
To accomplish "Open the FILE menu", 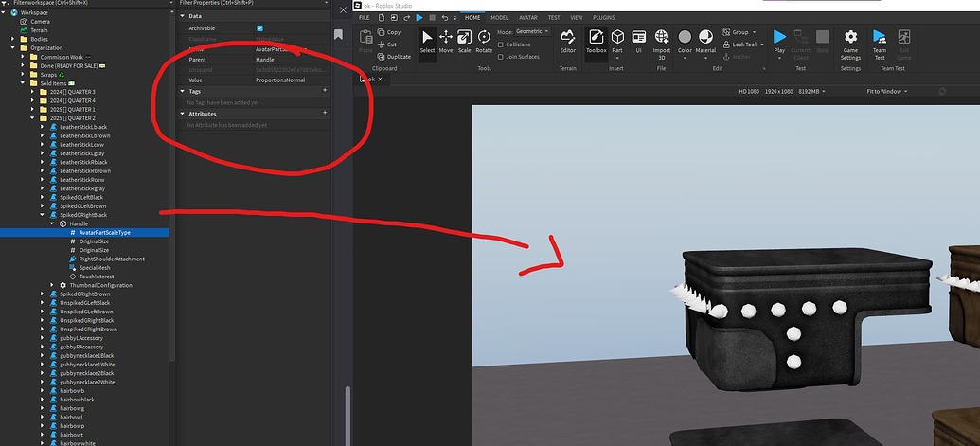I will coord(364,17).
